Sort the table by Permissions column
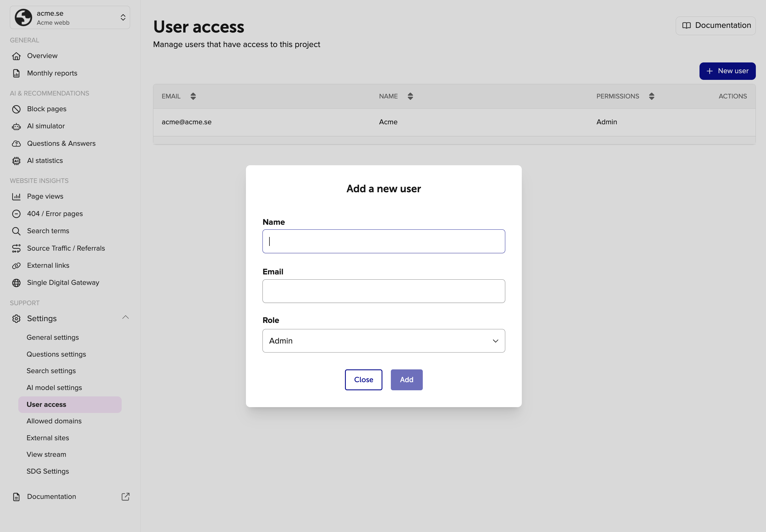The image size is (766, 532). (651, 96)
